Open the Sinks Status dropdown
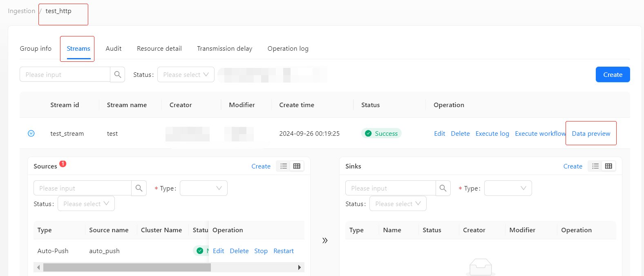Screen dimensions: 644x276 (x=398, y=204)
